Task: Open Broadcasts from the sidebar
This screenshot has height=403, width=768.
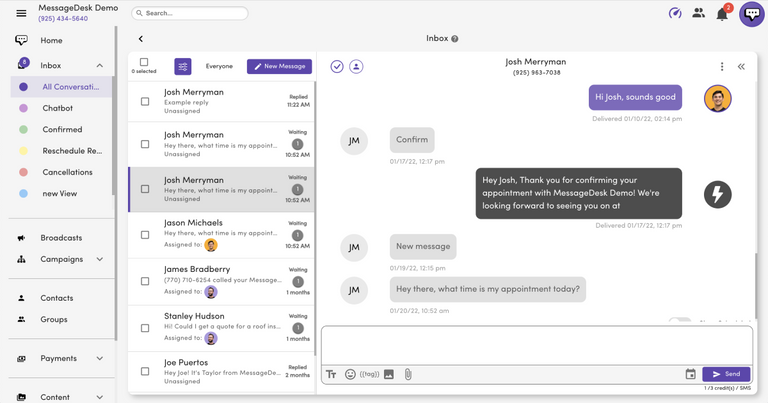Action: [x=61, y=238]
